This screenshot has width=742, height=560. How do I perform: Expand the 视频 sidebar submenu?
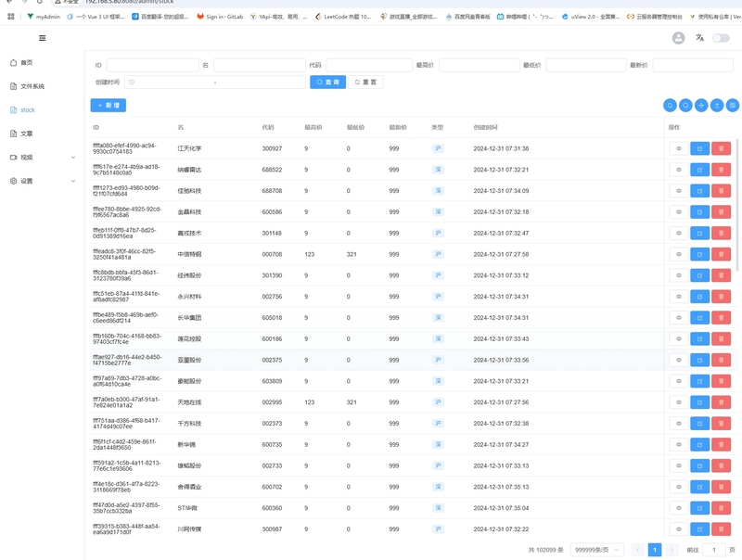pyautogui.click(x=42, y=157)
